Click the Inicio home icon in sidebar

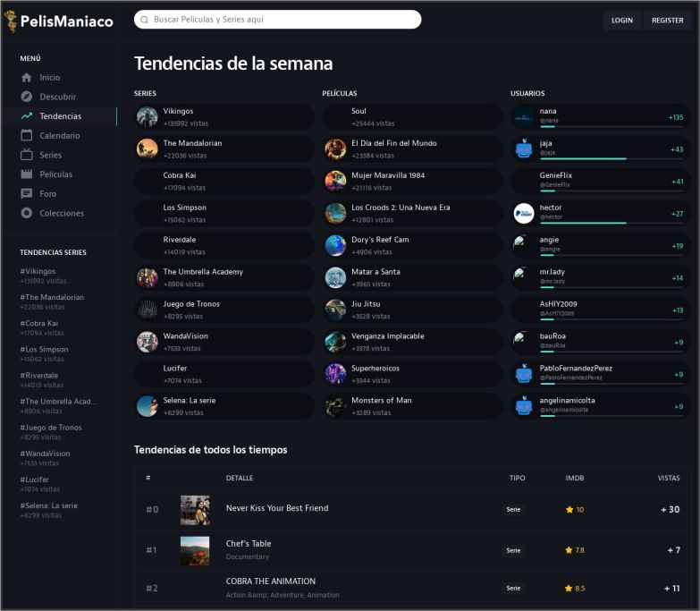27,78
